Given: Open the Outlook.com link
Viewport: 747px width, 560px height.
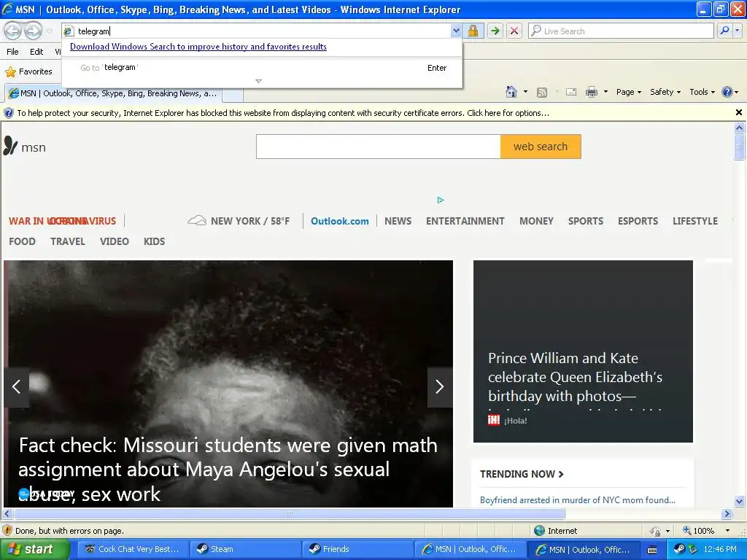Looking at the screenshot, I should [x=340, y=221].
